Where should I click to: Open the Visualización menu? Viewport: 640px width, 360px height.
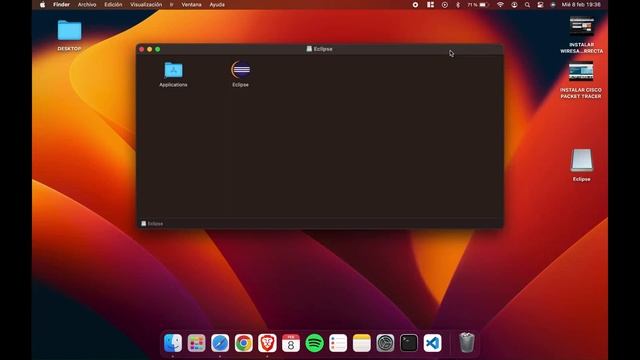pyautogui.click(x=146, y=4)
